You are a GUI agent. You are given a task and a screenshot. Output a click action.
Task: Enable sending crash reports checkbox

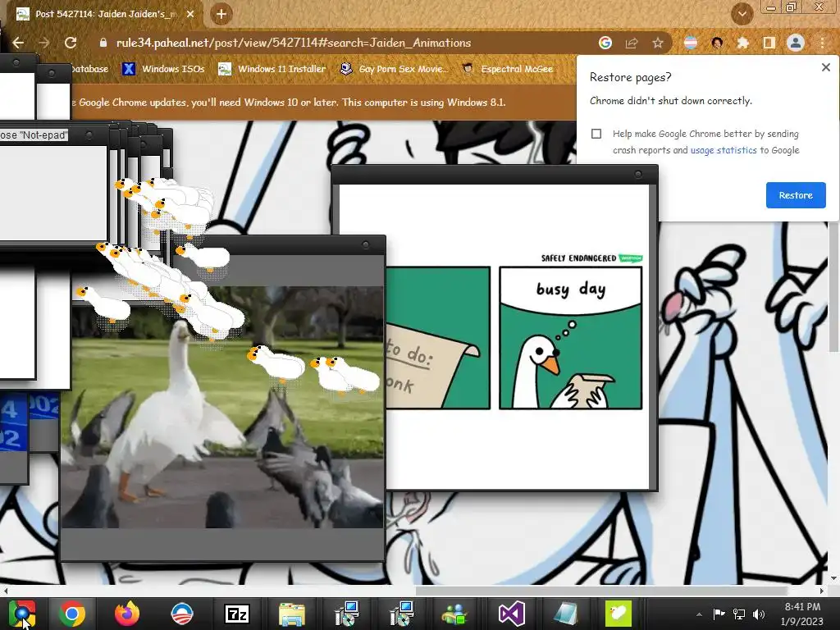(596, 134)
